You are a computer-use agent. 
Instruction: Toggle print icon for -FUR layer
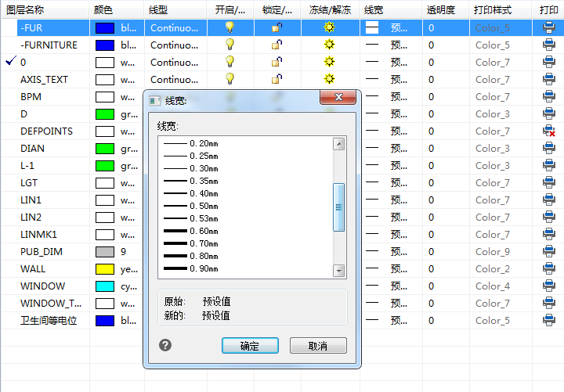point(548,27)
